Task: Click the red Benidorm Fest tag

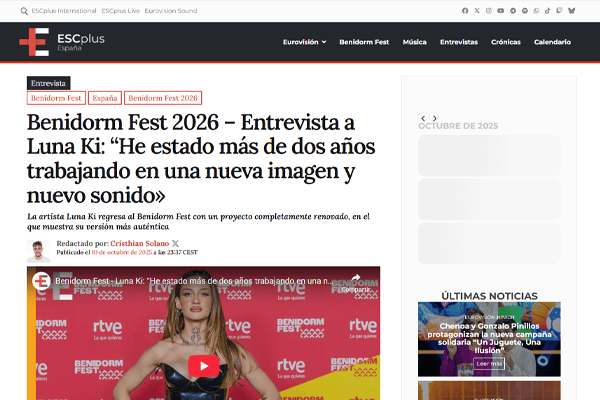Action: click(x=56, y=98)
